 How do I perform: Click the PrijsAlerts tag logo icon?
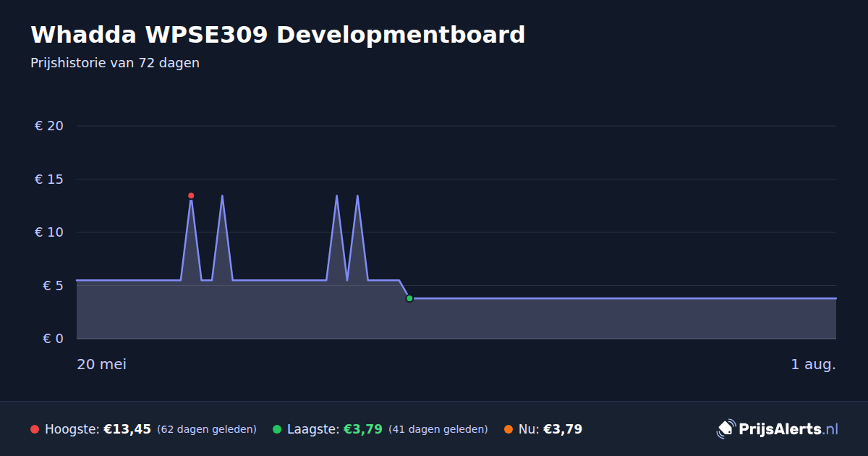click(726, 429)
